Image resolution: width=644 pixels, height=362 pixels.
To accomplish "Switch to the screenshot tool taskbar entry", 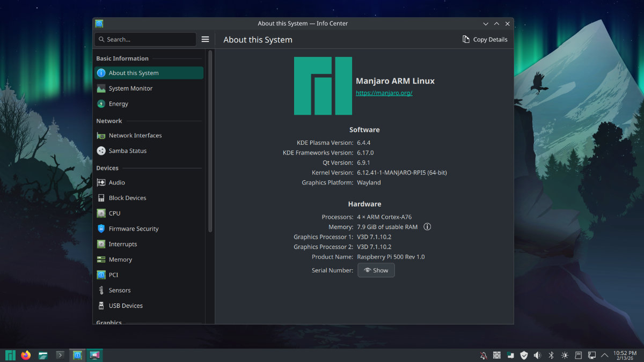I will [94, 355].
